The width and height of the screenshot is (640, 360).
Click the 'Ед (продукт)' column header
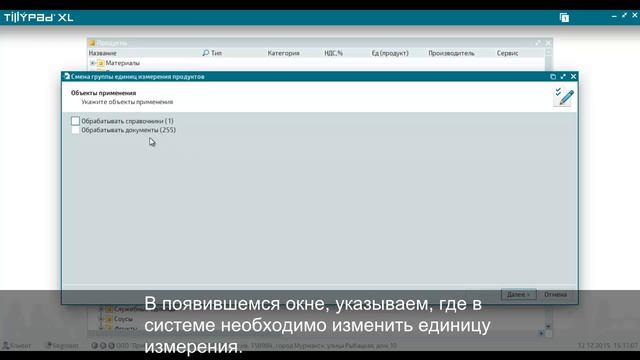tap(390, 53)
